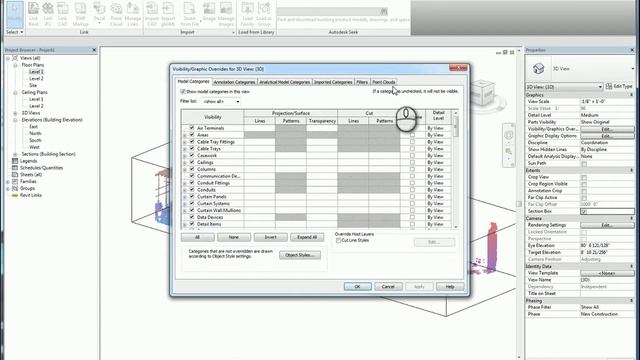The height and width of the screenshot is (360, 640).
Task: Check the Cut Line Styles checkbox
Action: 338,240
